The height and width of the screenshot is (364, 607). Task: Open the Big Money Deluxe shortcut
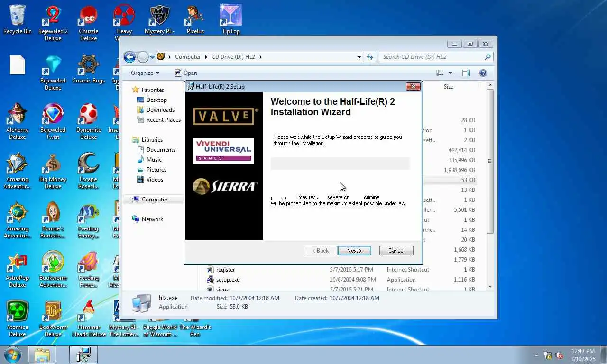coord(53,171)
